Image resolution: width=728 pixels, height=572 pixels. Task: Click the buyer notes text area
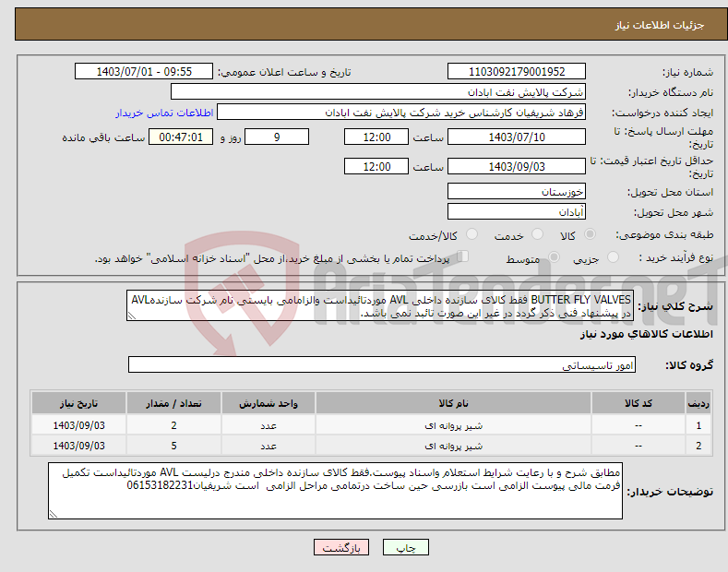click(335, 491)
